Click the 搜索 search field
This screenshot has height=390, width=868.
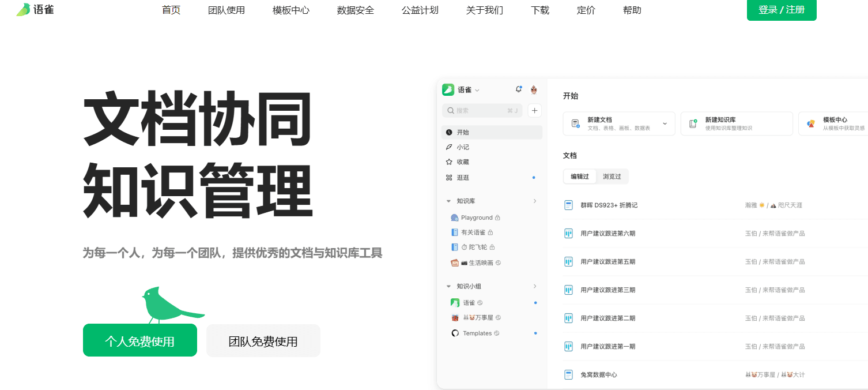pyautogui.click(x=482, y=110)
